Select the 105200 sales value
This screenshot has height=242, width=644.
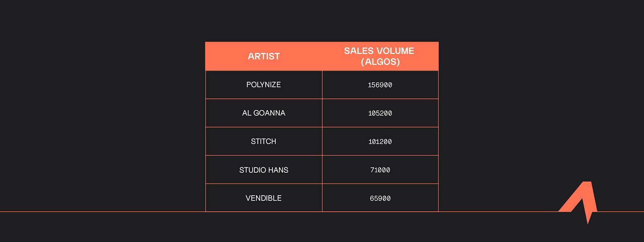coord(380,113)
